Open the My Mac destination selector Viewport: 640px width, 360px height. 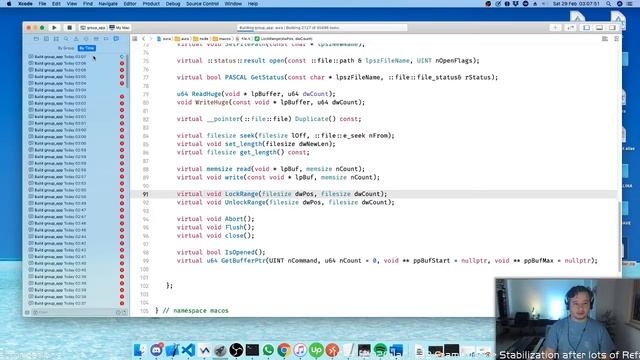(x=120, y=28)
